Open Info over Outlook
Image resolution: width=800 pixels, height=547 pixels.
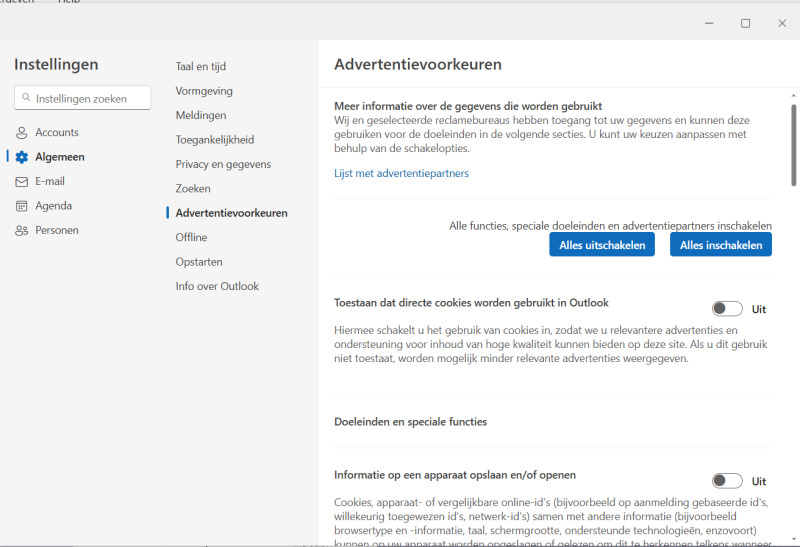217,286
